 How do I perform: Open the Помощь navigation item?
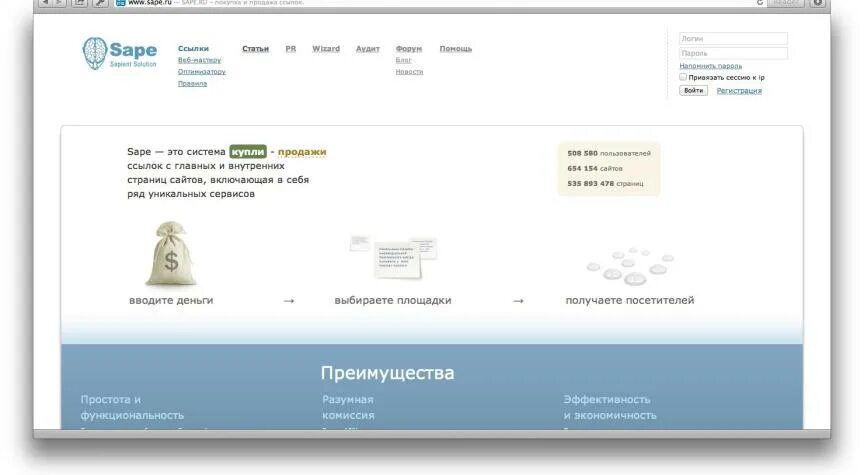(x=455, y=48)
